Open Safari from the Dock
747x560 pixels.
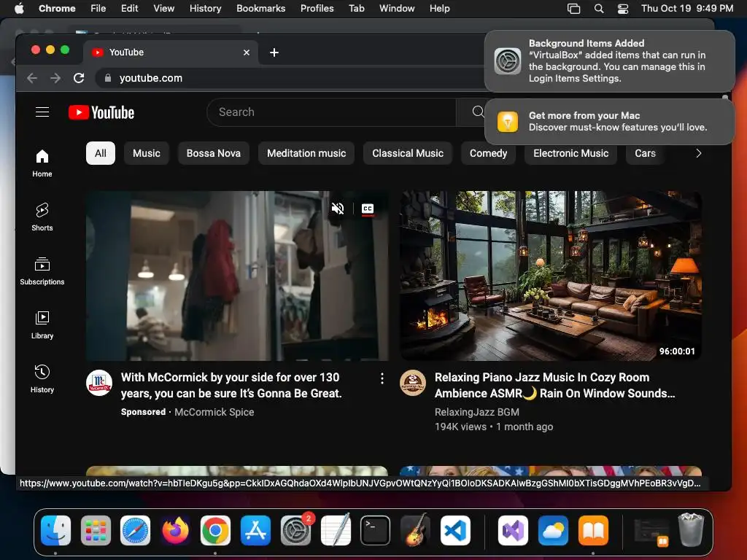(135, 530)
